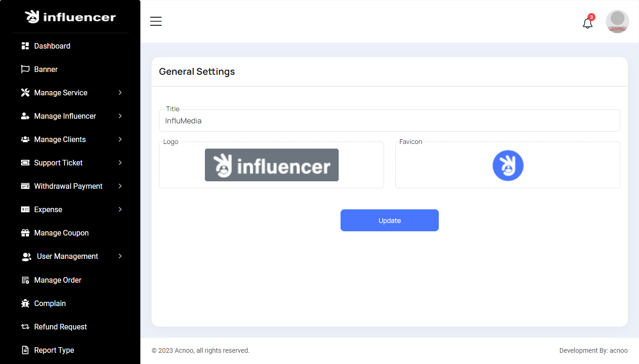The height and width of the screenshot is (364, 639).
Task: Expand the Withdrawal Payment chevron
Action: point(120,186)
